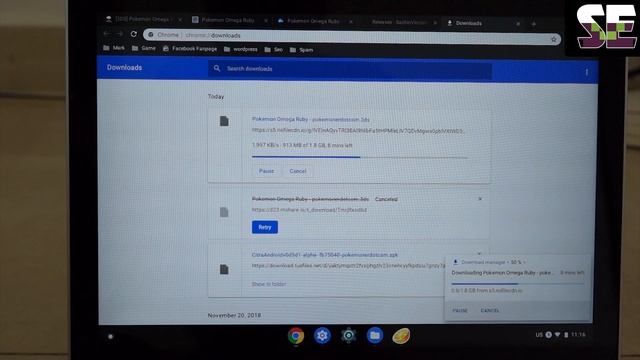Viewport: 640px width, 360px height.
Task: Switch to the third Pokemon Omega Ruby tab
Action: click(x=314, y=21)
